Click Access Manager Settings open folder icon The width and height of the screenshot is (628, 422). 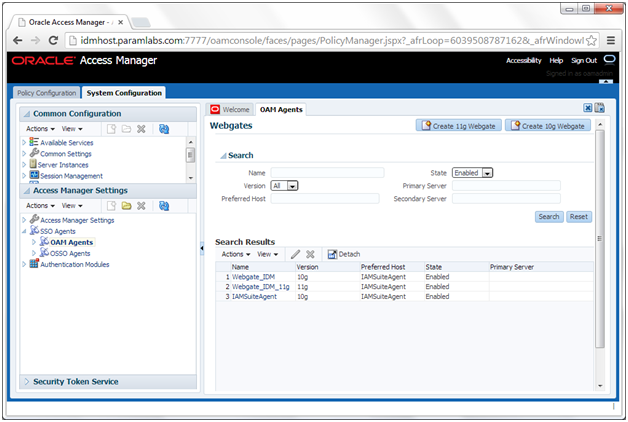(x=127, y=206)
